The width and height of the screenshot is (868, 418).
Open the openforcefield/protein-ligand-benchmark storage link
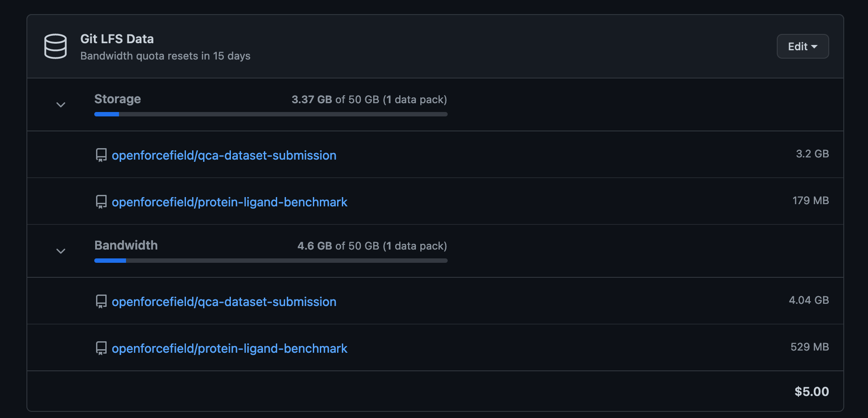point(230,202)
